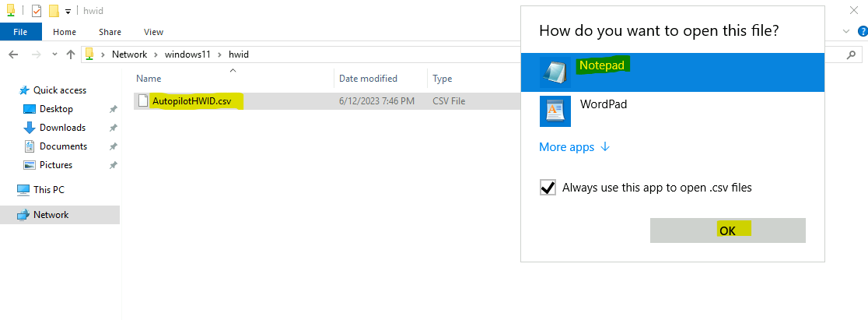The width and height of the screenshot is (868, 320).
Task: Click the Network icon in sidebar
Action: (x=23, y=215)
